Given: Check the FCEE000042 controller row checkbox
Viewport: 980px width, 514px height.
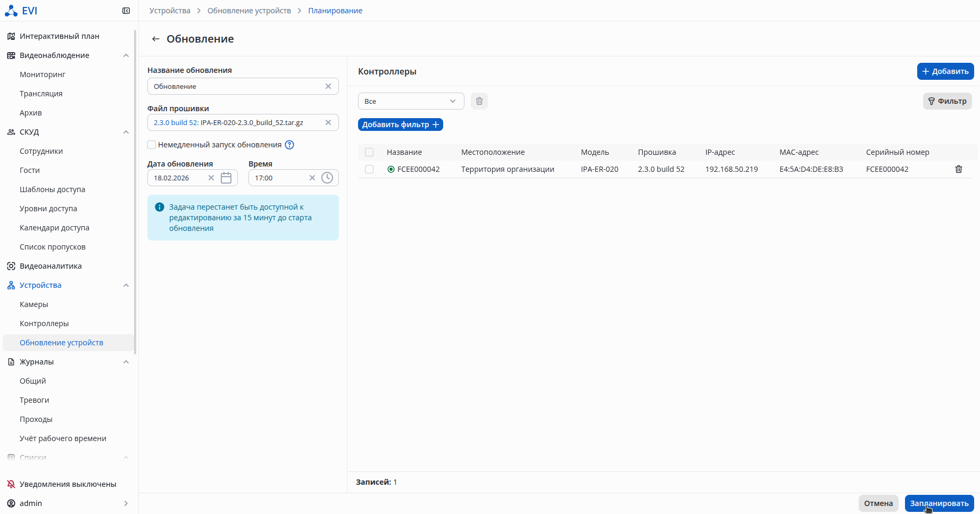Looking at the screenshot, I should 369,169.
